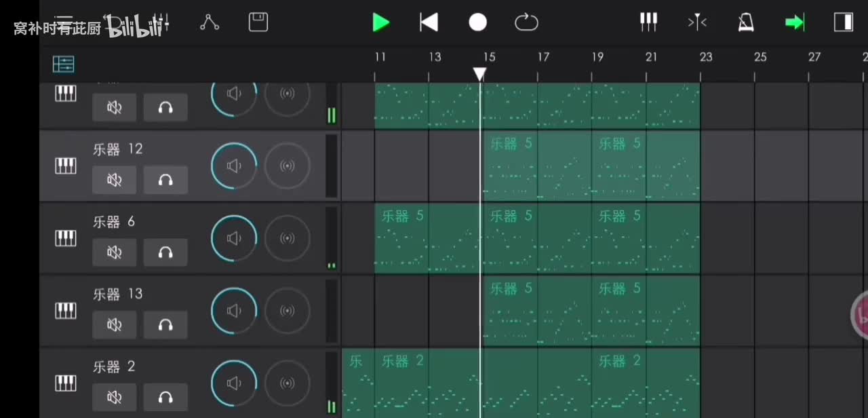This screenshot has width=868, height=418.
Task: Select the 乐器 2 clip starting at bar 19
Action: point(646,383)
